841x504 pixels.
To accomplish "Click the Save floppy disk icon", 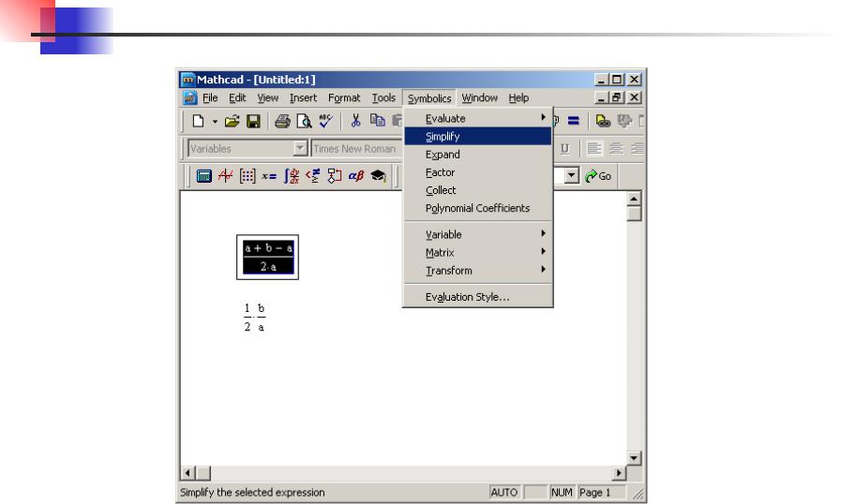I will pyautogui.click(x=253, y=121).
